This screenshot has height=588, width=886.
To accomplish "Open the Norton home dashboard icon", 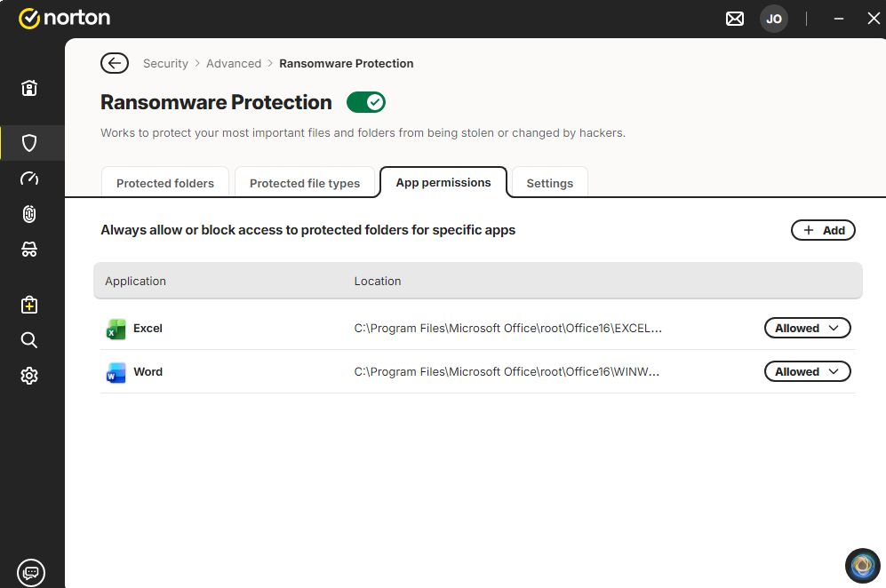I will (29, 88).
